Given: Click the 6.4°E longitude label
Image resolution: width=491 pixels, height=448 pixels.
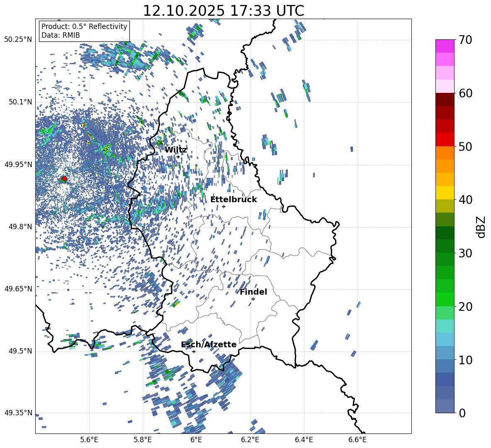Looking at the screenshot, I should point(304,440).
